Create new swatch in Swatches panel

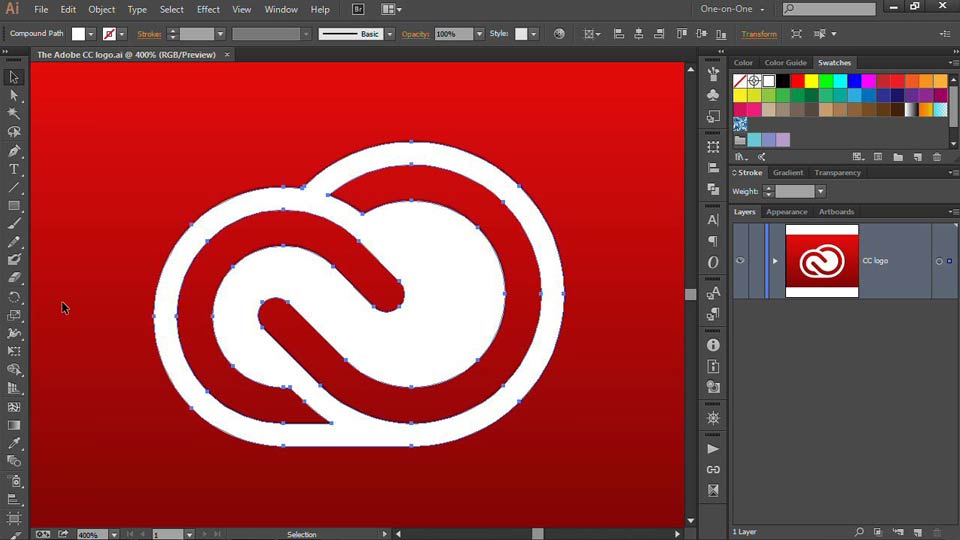(918, 157)
